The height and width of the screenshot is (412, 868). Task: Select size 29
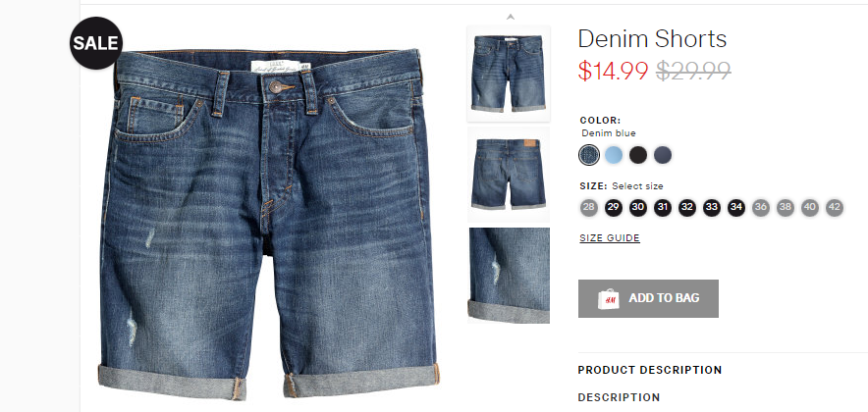click(614, 208)
